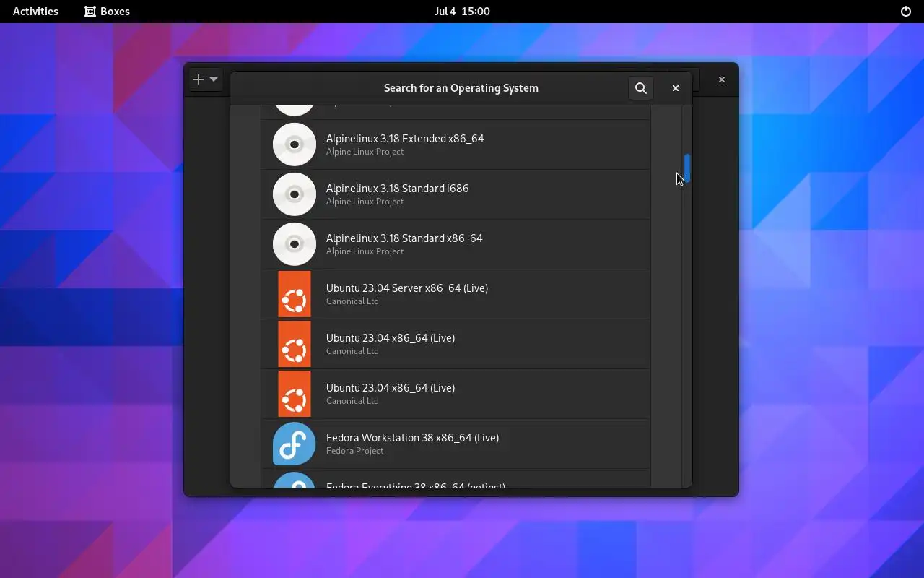The image size is (924, 578).
Task: Choose Ubuntu 23.04 Server x86_64 (Live)
Action: click(456, 294)
